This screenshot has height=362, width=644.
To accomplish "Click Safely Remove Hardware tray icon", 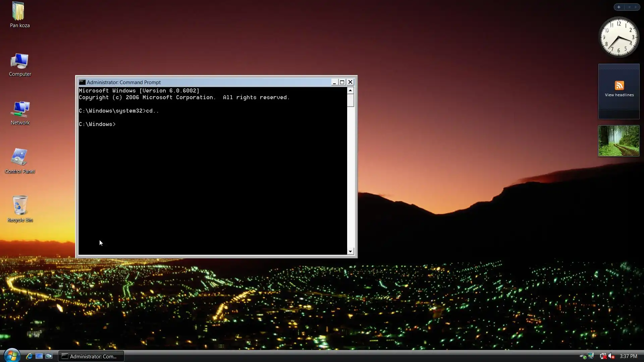I will tap(583, 356).
